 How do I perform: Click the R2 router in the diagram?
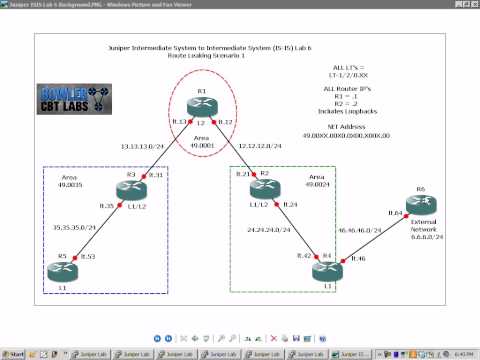[265, 188]
